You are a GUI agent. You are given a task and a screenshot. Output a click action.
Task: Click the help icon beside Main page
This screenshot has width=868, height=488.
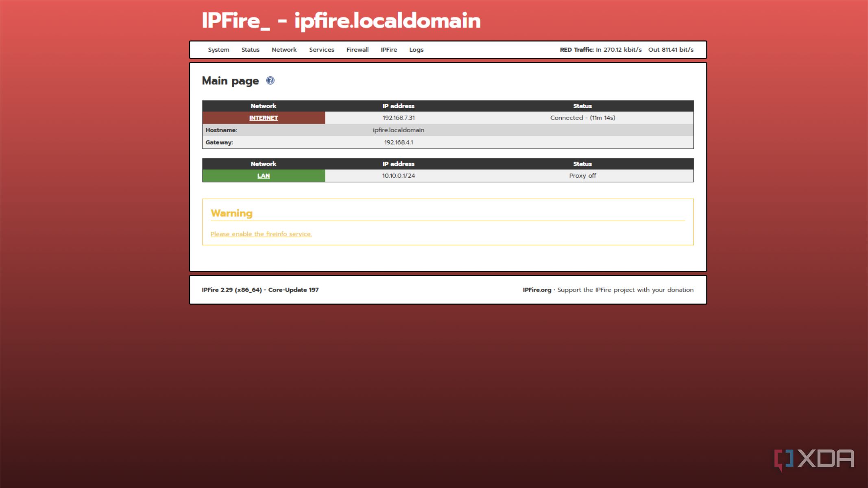tap(270, 81)
